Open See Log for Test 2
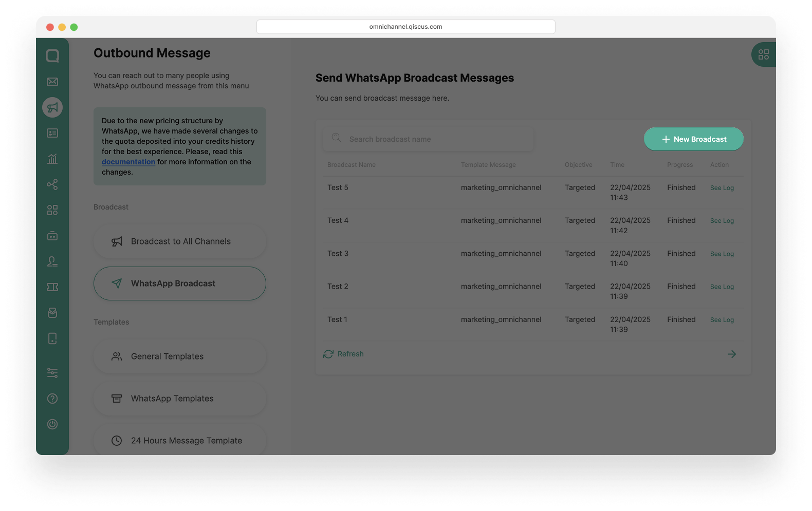The width and height of the screenshot is (812, 511). pos(722,287)
